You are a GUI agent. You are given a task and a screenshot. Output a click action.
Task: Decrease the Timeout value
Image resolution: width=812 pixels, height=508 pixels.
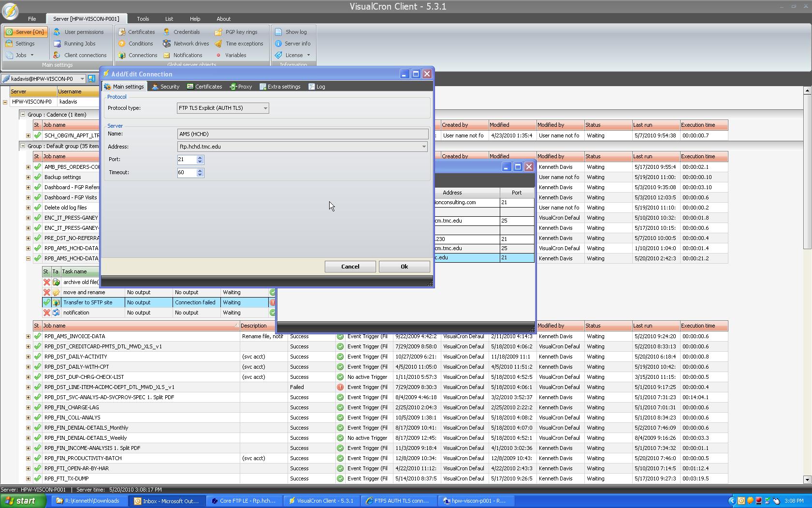click(200, 175)
